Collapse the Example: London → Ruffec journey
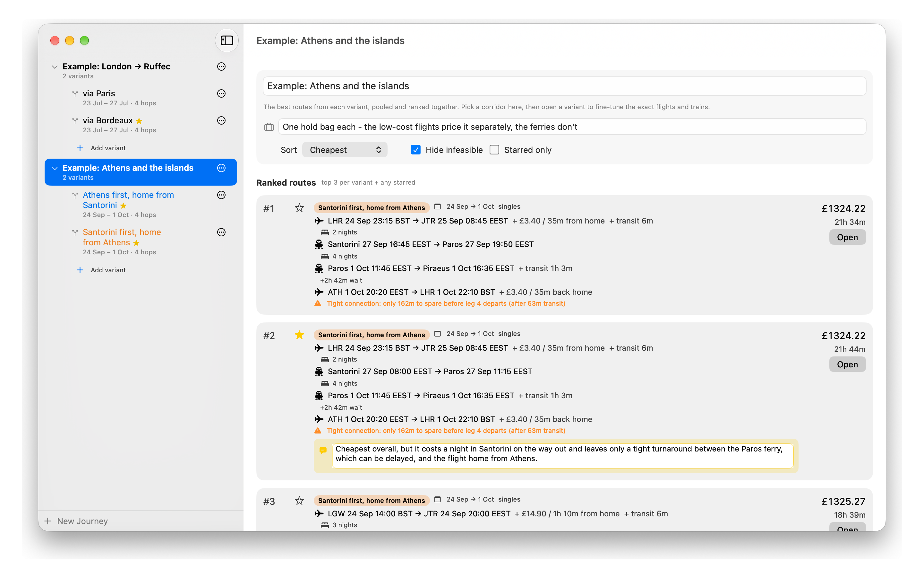Screen dimensions: 924x578 pos(55,67)
